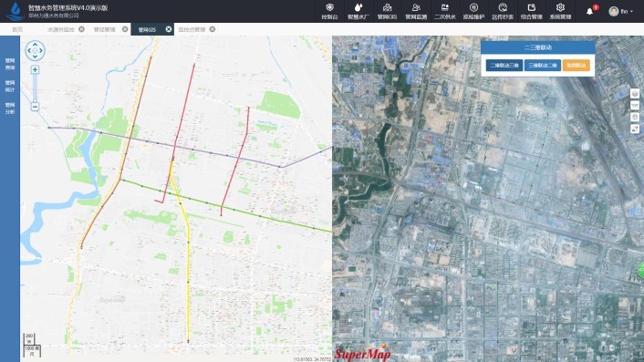
Task: Close the 管网GIS tab
Action: pos(169,29)
